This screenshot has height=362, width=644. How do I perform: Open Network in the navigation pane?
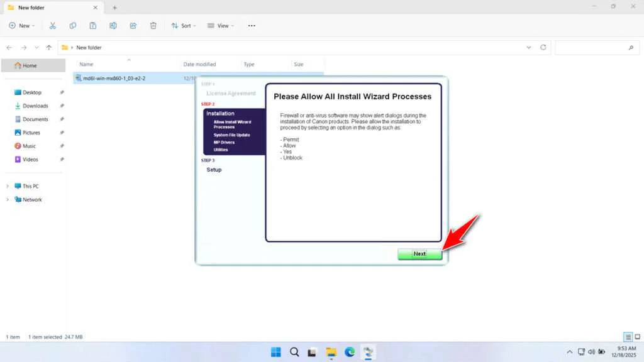coord(30,199)
